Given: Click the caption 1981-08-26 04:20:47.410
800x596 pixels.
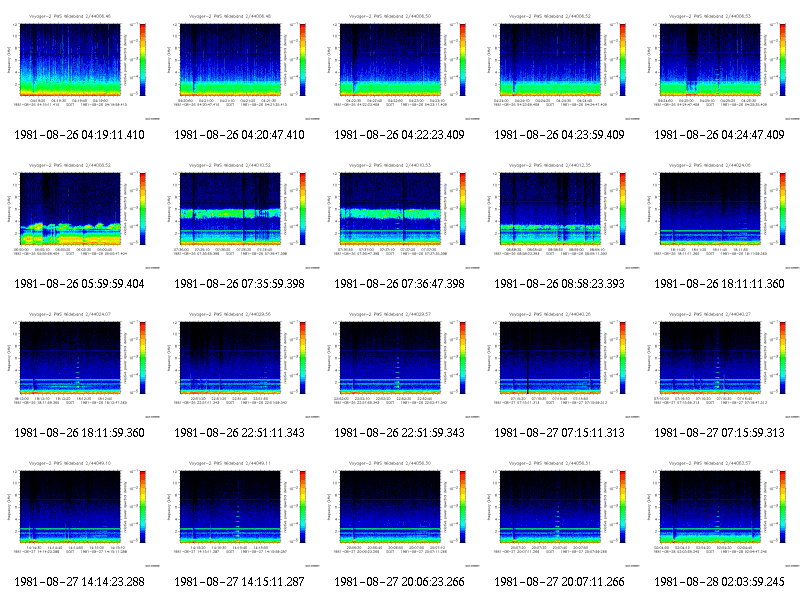Looking at the screenshot, I should coord(239,135).
